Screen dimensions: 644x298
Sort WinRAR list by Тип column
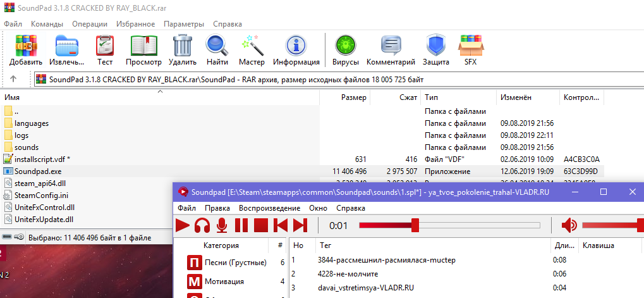[x=459, y=97]
